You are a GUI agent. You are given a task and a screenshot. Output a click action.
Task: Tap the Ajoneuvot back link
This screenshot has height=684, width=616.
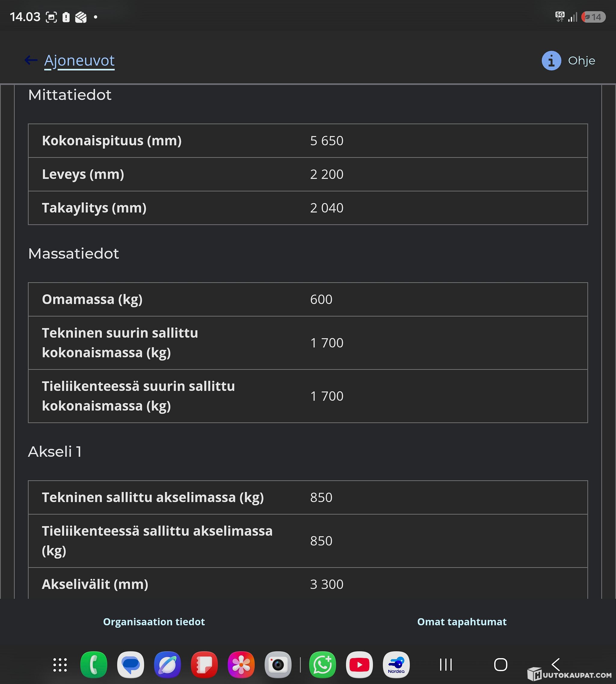point(79,61)
